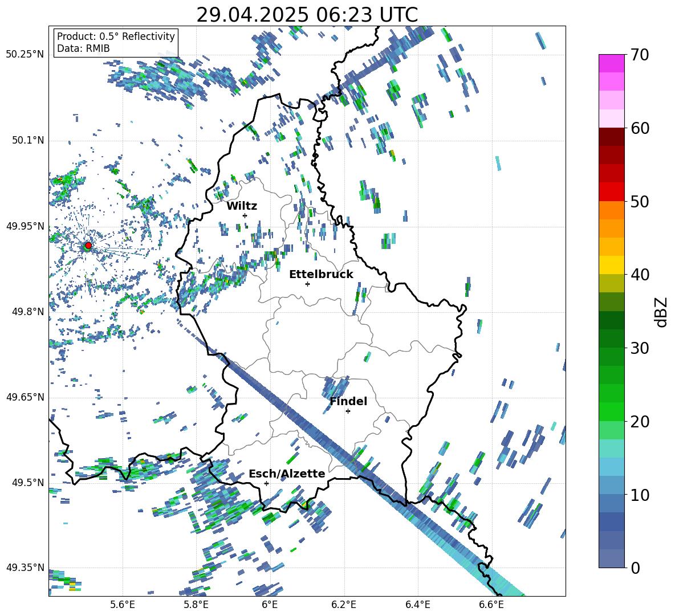The width and height of the screenshot is (675, 616).
Task: Click the 40 colorbar tick label
Action: click(640, 275)
